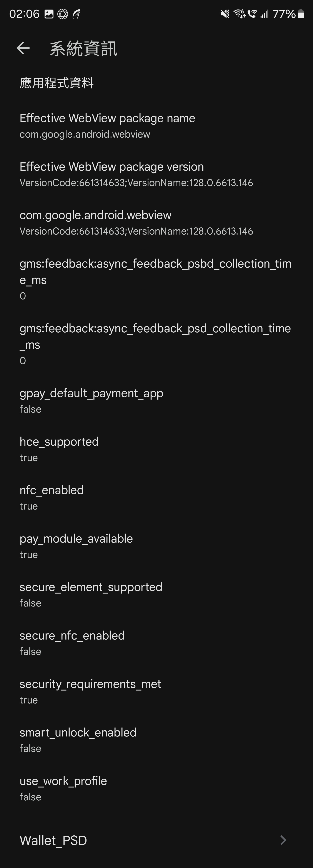Tap the battery icon in status bar
The width and height of the screenshot is (313, 868).
(301, 14)
